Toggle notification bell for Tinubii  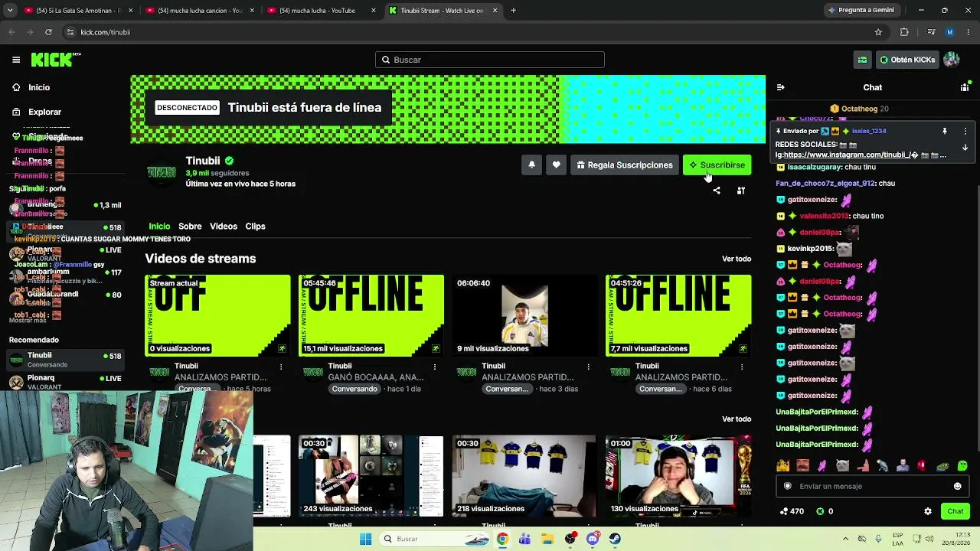click(x=531, y=165)
